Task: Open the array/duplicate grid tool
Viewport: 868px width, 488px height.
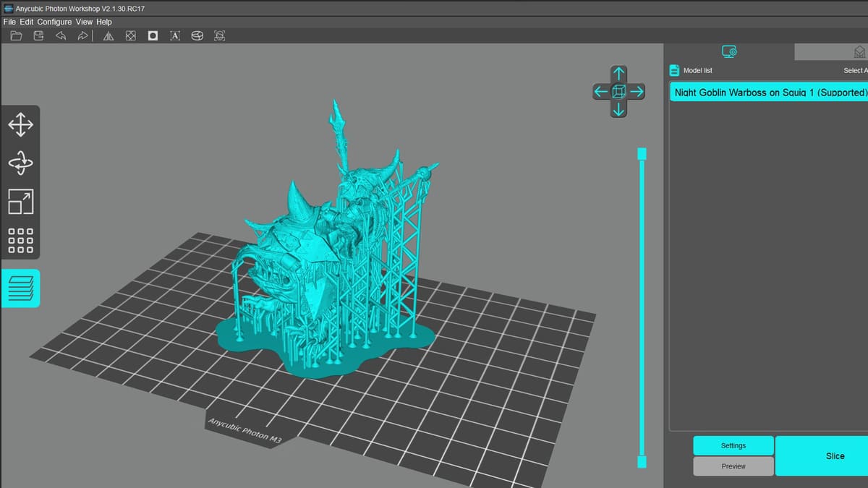Action: pyautogui.click(x=20, y=240)
